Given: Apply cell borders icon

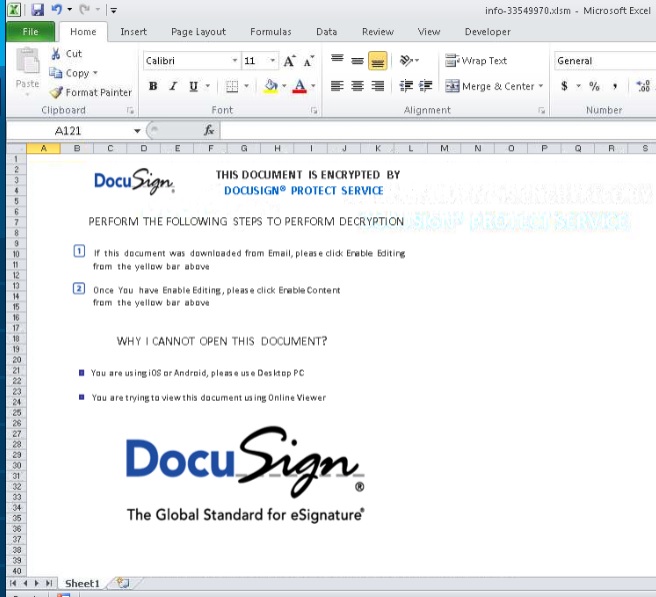Looking at the screenshot, I should [232, 87].
